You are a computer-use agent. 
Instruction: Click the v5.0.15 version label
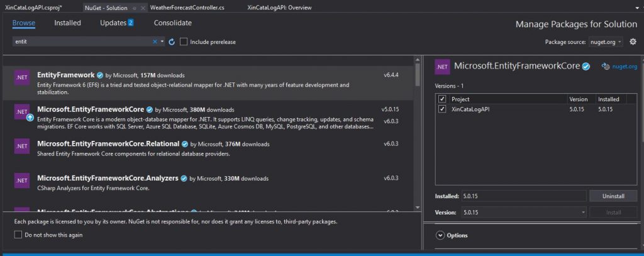tap(390, 109)
